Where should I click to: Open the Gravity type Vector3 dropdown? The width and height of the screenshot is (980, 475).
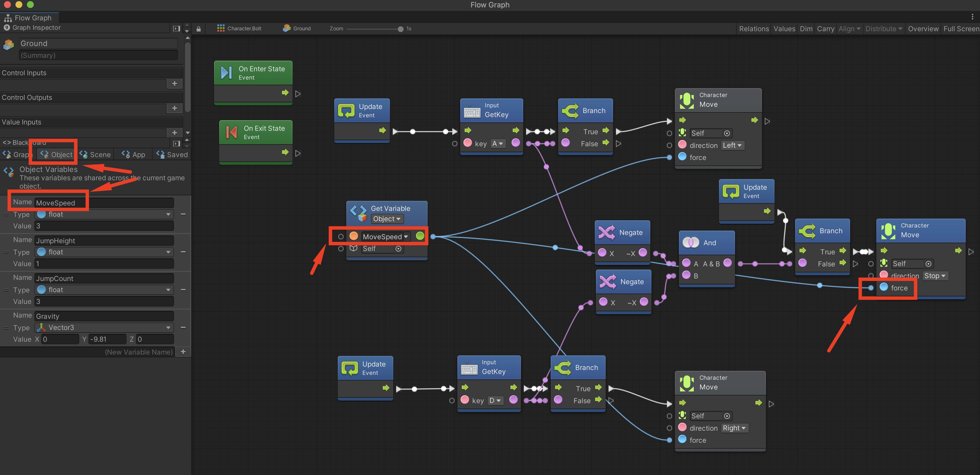pyautogui.click(x=104, y=327)
